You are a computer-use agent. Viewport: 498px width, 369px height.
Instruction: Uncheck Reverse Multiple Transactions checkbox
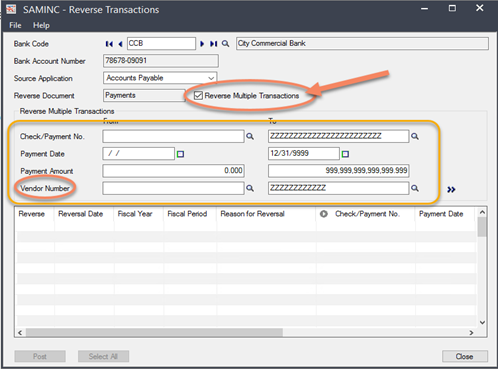pyautogui.click(x=198, y=96)
